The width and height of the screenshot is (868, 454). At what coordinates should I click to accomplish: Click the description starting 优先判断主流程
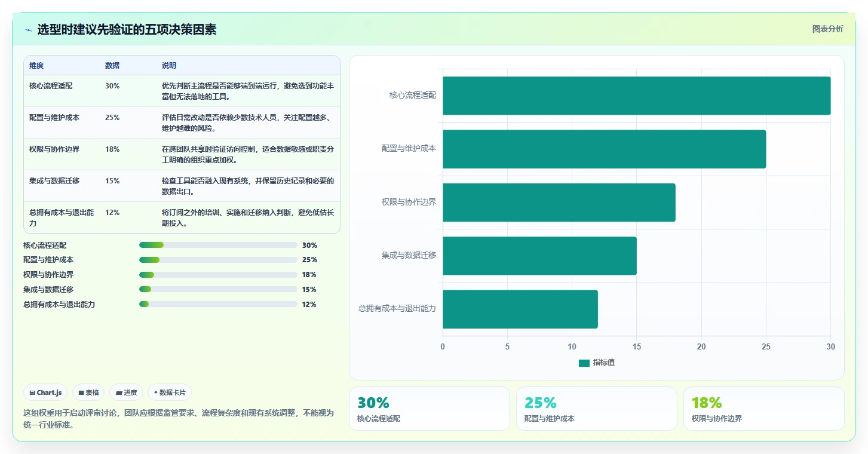click(x=248, y=91)
